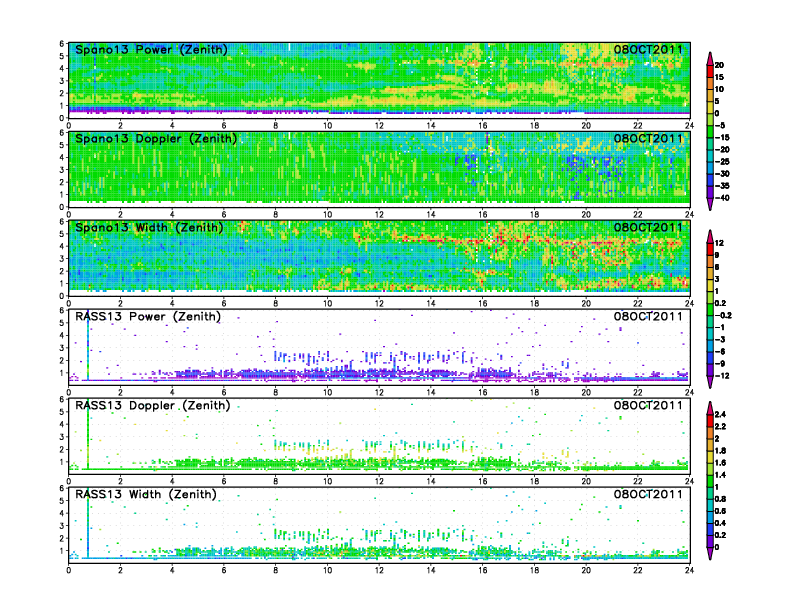Viewport: 792px width, 612px height.
Task: Click the "RASS13 Doppler (Zenith)" panel title
Action: (153, 405)
